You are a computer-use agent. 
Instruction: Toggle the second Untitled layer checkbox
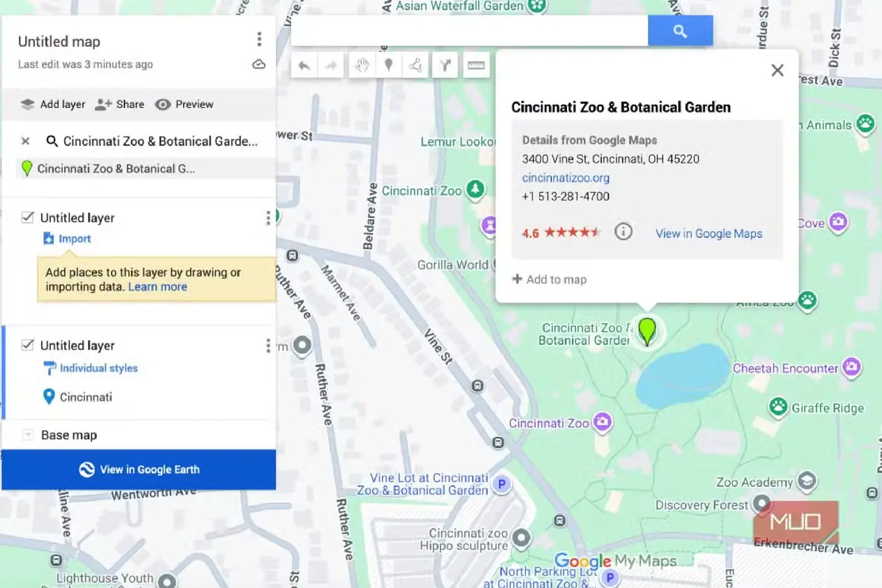(x=28, y=345)
